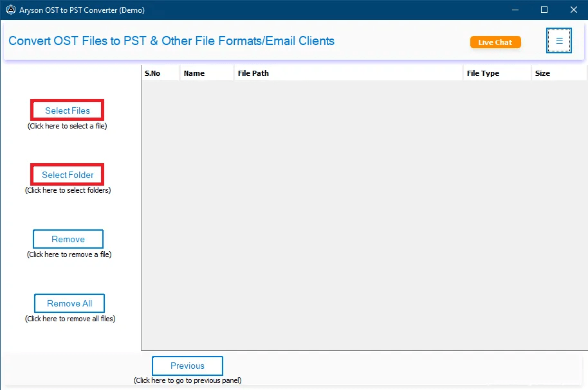Click Remove to delete a selected file
Screen dimensions: 588x390
click(68, 238)
